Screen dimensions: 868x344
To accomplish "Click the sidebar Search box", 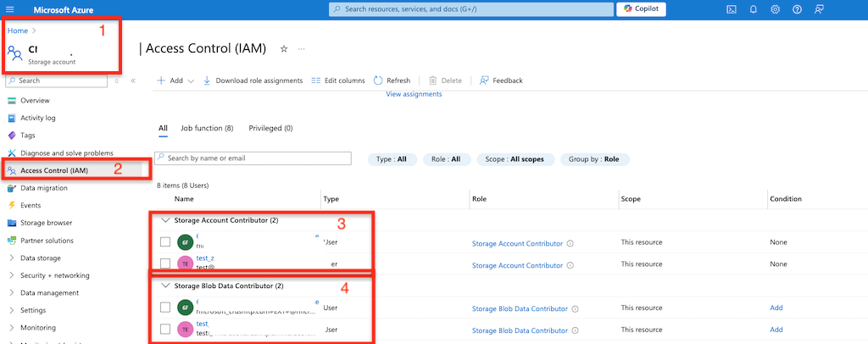I will tap(57, 80).
